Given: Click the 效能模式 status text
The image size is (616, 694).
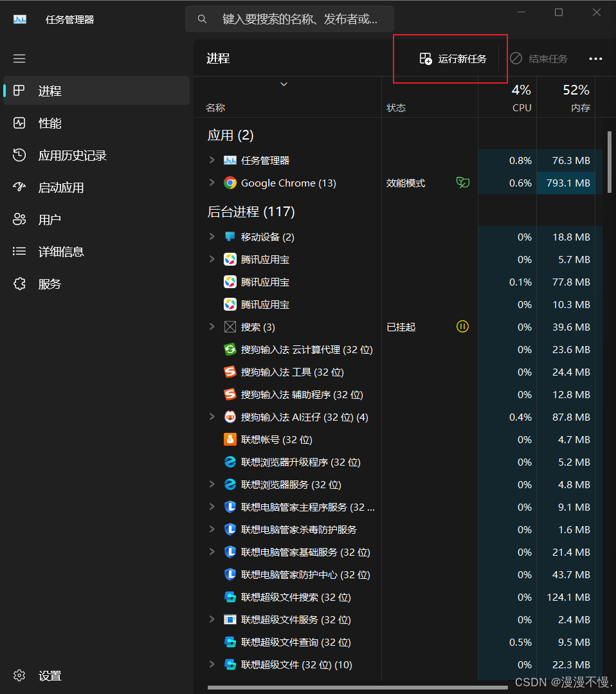Looking at the screenshot, I should (x=406, y=183).
